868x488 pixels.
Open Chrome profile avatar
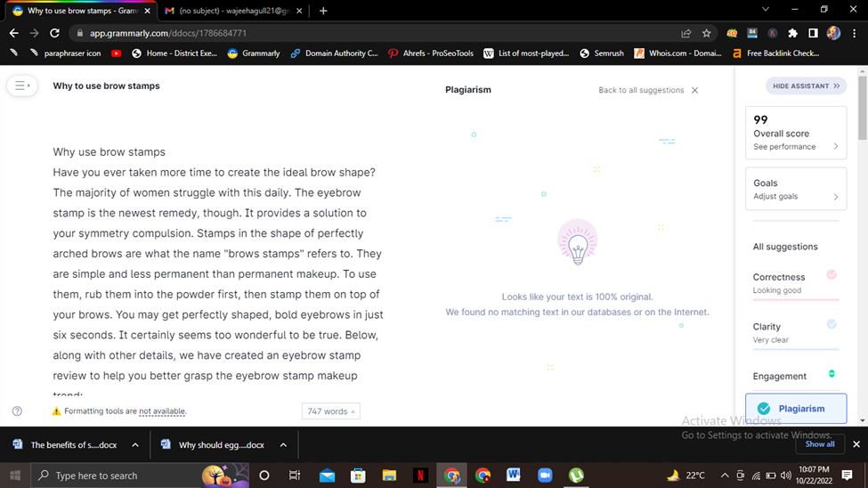(833, 33)
